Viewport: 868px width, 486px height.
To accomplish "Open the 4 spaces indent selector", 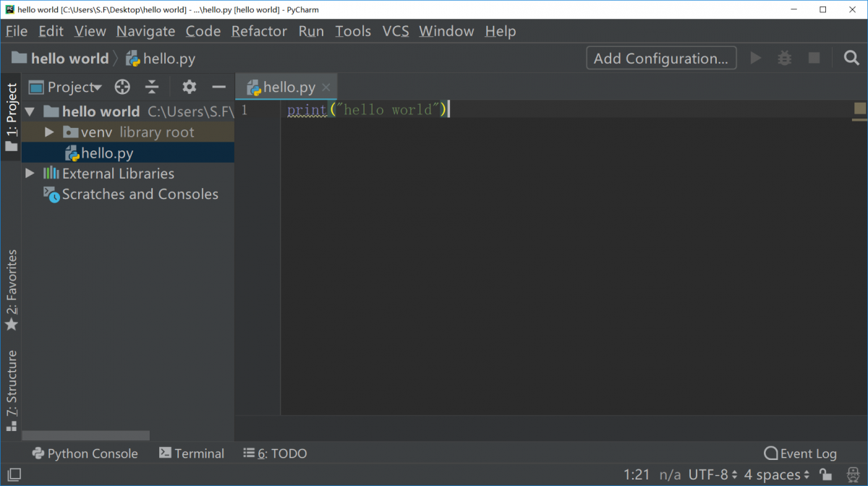I will pos(777,474).
